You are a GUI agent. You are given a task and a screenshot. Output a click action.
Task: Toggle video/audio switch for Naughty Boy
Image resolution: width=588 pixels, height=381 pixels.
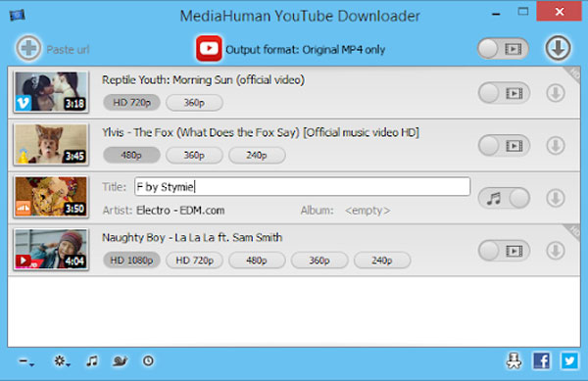pos(504,251)
